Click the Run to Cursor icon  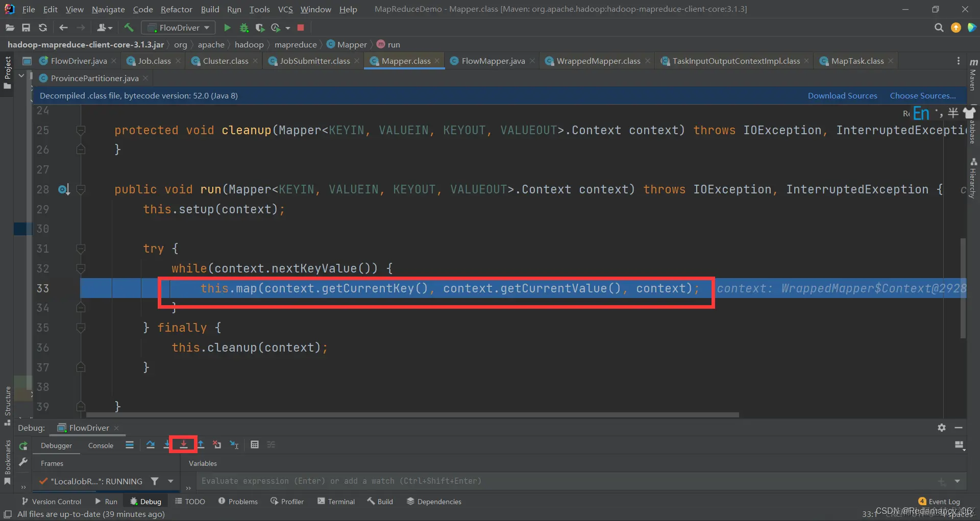click(x=234, y=445)
